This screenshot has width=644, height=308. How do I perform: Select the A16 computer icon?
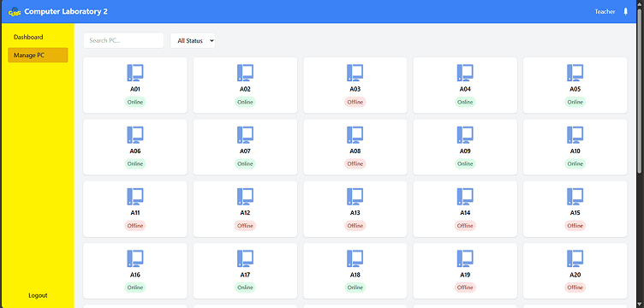point(135,258)
